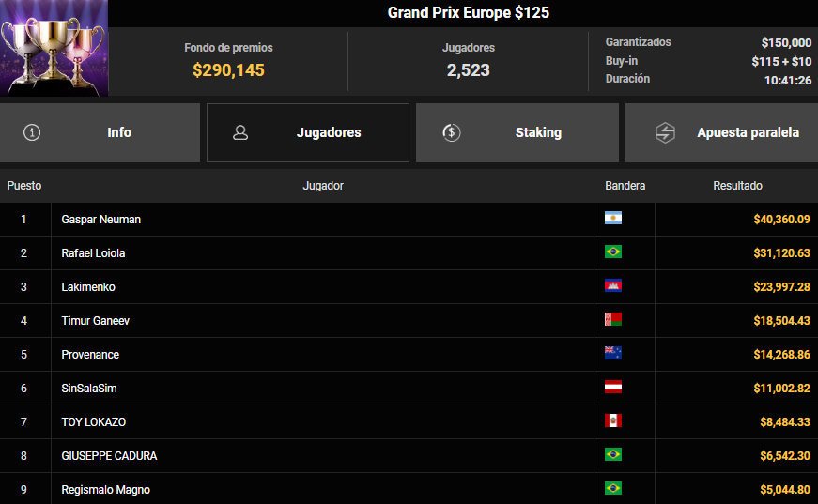
Task: Click the player silhouette icon
Action: (x=240, y=132)
